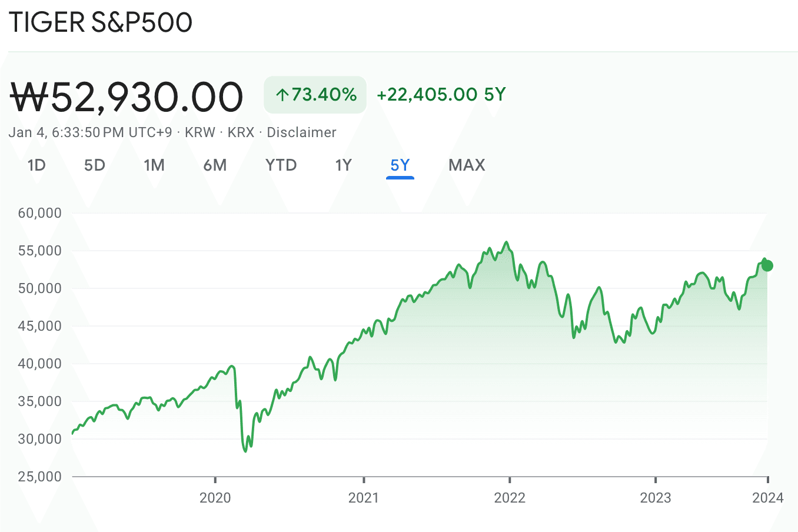Click the selected 5Y tab

[x=400, y=165]
